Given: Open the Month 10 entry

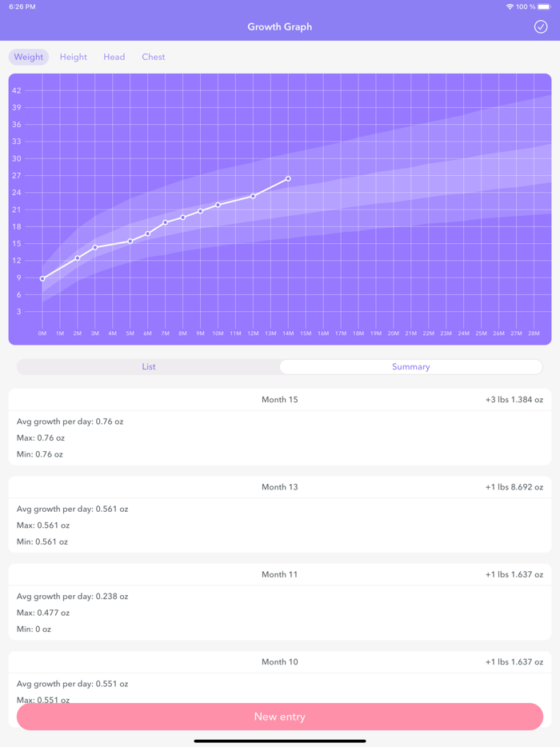Looking at the screenshot, I should pyautogui.click(x=279, y=661).
